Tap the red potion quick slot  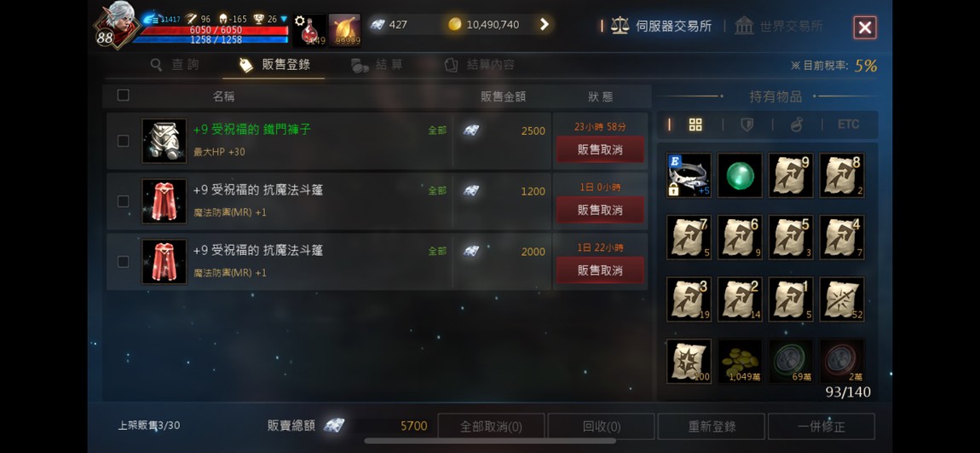point(308,30)
